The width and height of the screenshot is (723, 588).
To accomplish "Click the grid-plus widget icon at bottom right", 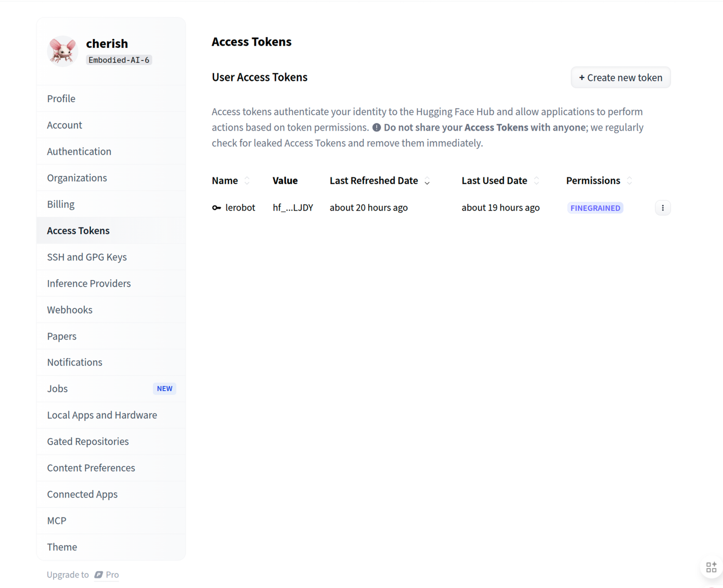I will click(x=711, y=567).
